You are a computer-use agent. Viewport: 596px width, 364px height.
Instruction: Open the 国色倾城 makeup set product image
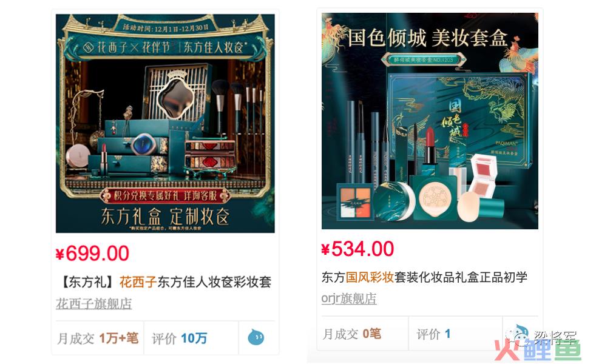point(430,121)
